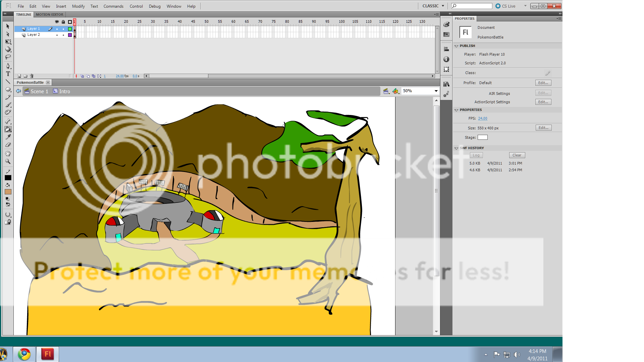Select the 3D Rotation tool

point(8,49)
